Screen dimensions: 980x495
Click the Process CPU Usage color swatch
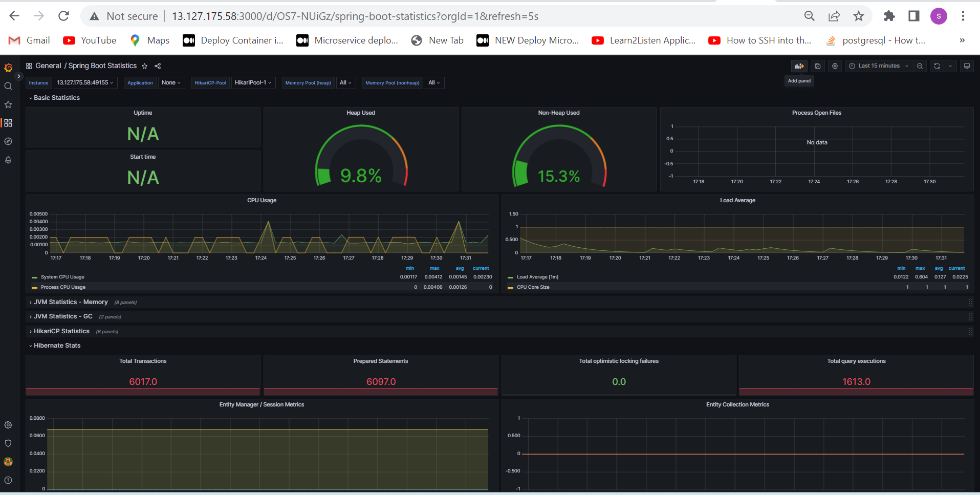(35, 288)
